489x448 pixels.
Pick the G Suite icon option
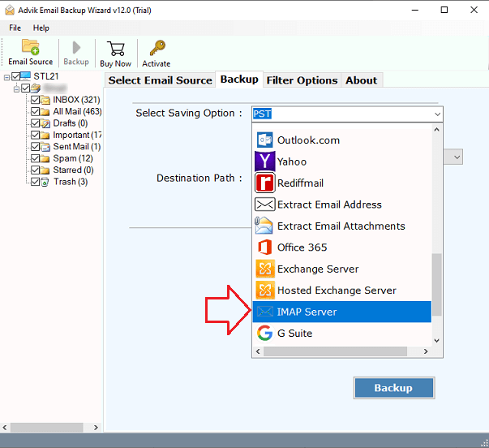coord(264,334)
